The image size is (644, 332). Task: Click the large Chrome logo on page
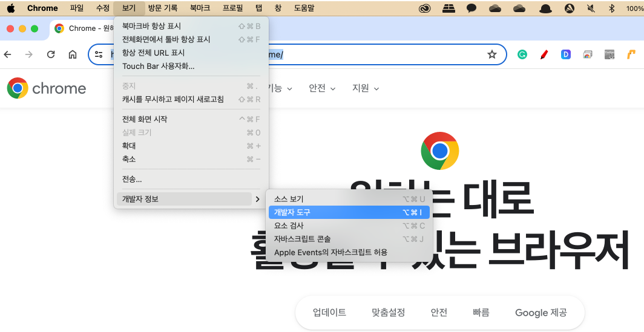point(440,151)
